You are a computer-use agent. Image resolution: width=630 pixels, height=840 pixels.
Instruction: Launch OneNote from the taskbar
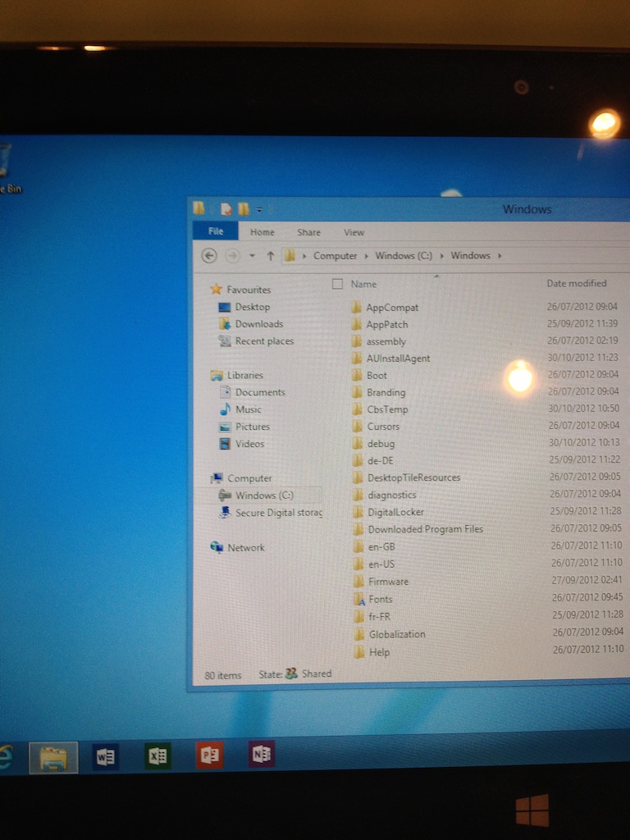pyautogui.click(x=262, y=754)
